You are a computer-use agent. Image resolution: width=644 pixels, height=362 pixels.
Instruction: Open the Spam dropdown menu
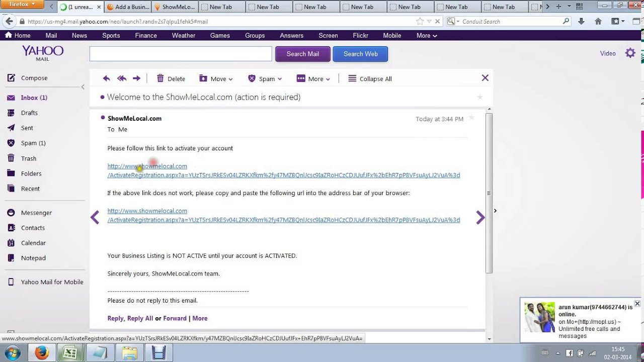tap(265, 78)
